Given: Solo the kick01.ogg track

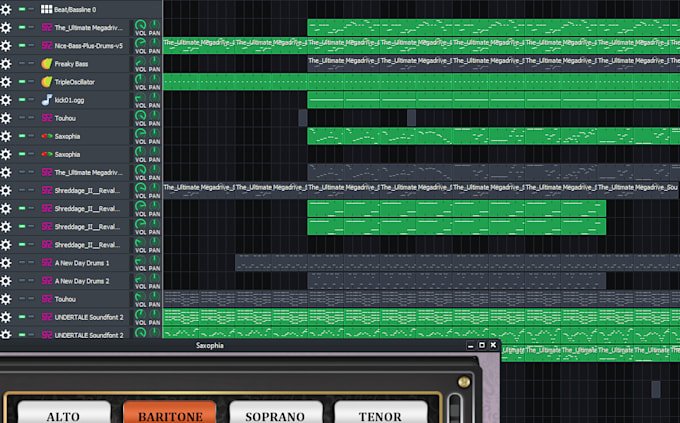Looking at the screenshot, I should pyautogui.click(x=31, y=100).
